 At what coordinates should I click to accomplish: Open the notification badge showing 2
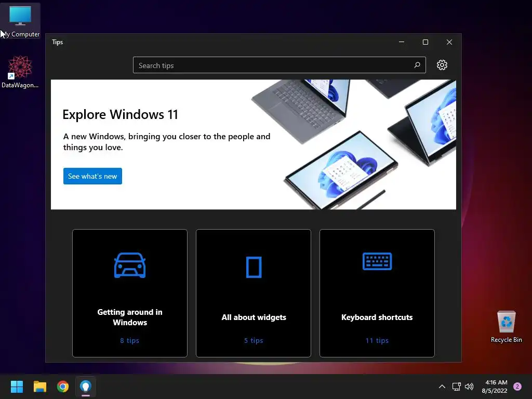coord(517,387)
